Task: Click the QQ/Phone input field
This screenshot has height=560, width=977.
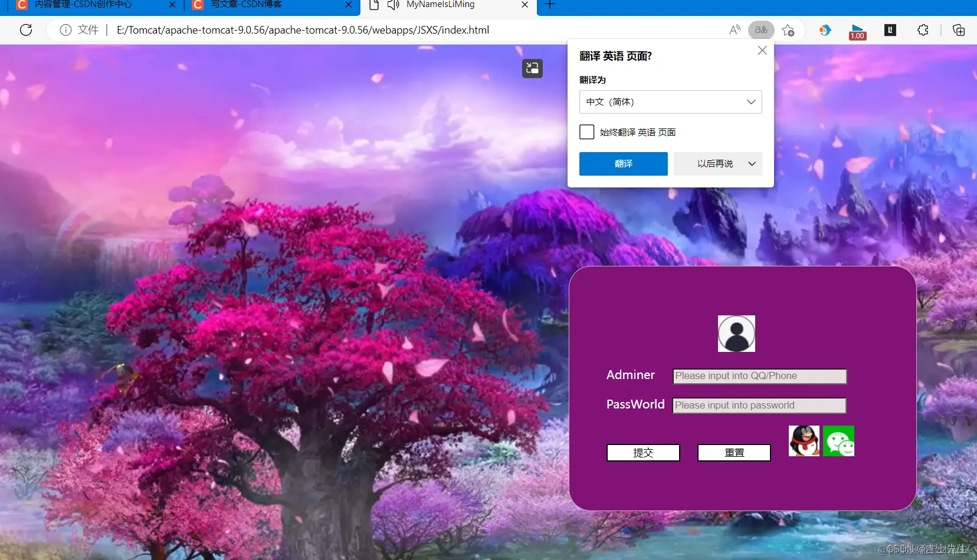Action: point(759,376)
